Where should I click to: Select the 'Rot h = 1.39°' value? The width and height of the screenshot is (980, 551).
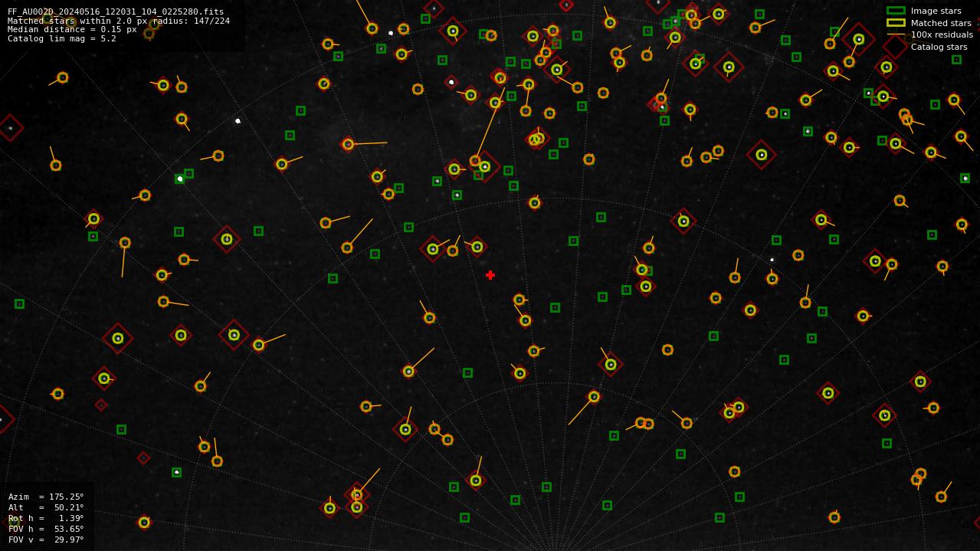pyautogui.click(x=46, y=518)
